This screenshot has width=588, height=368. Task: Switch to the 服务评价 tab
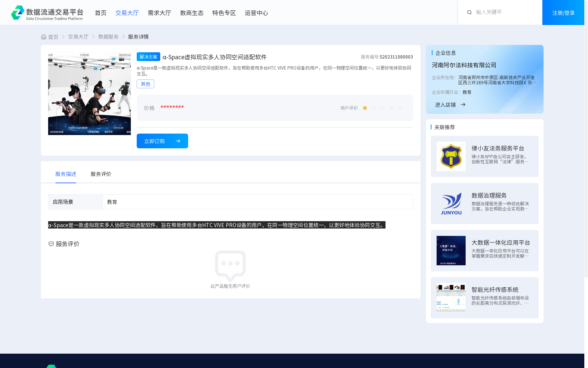pyautogui.click(x=101, y=174)
